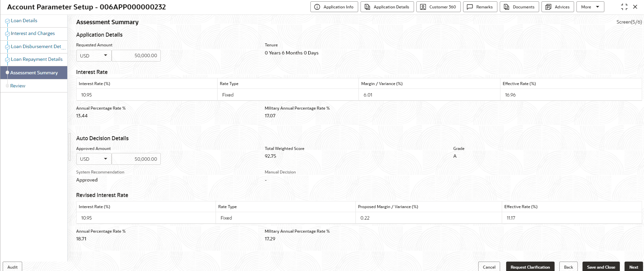Click the Approved Amount 50,000.00 field

136,159
